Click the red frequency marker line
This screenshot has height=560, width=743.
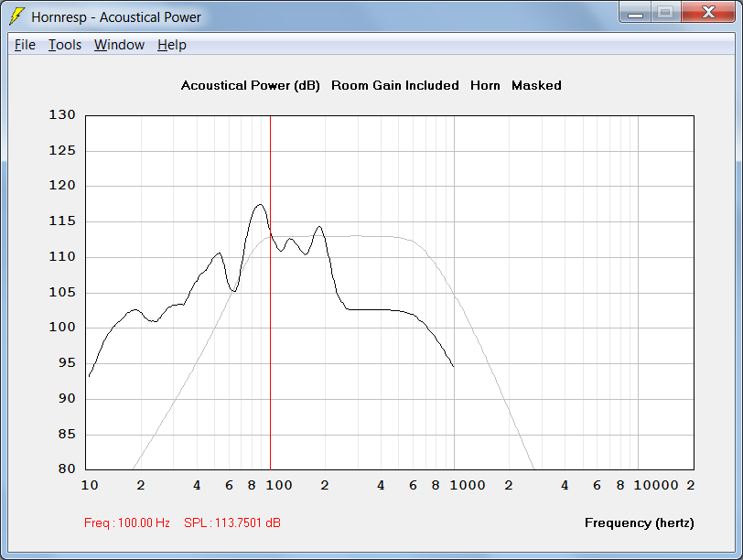270,292
